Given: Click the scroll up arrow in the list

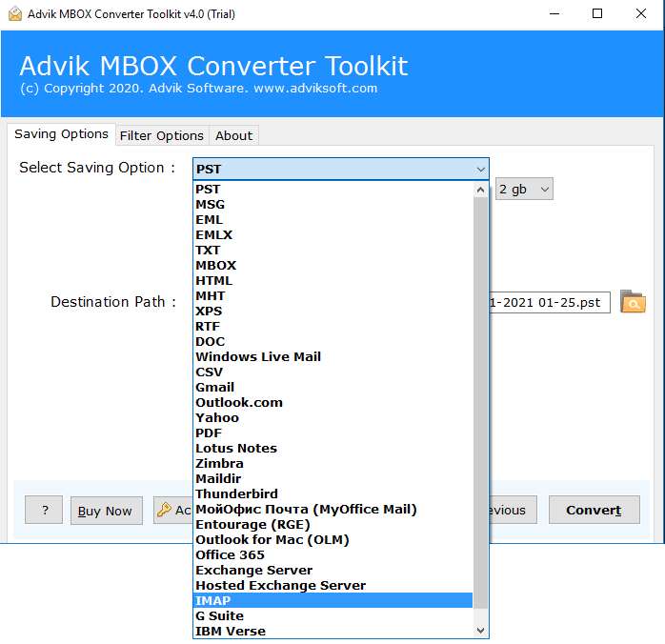Looking at the screenshot, I should click(480, 190).
